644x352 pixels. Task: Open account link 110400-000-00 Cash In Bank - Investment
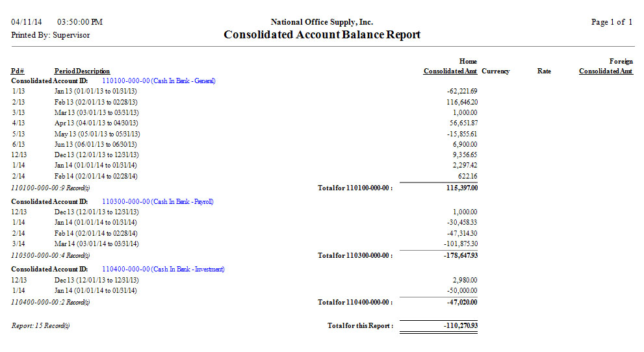[x=163, y=269]
